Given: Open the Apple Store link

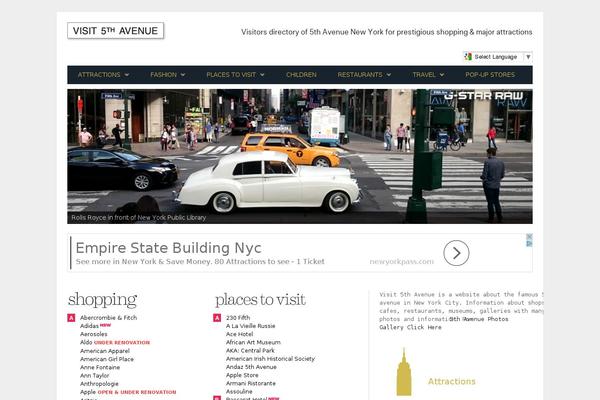Looking at the screenshot, I should pos(242,375).
